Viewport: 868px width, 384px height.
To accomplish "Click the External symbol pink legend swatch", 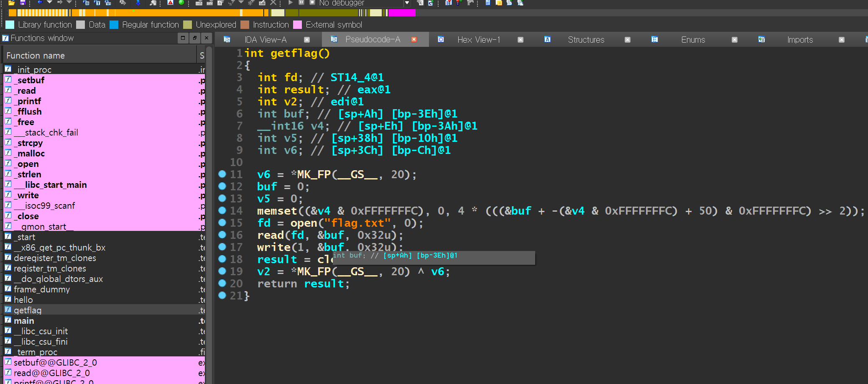I will tap(298, 25).
